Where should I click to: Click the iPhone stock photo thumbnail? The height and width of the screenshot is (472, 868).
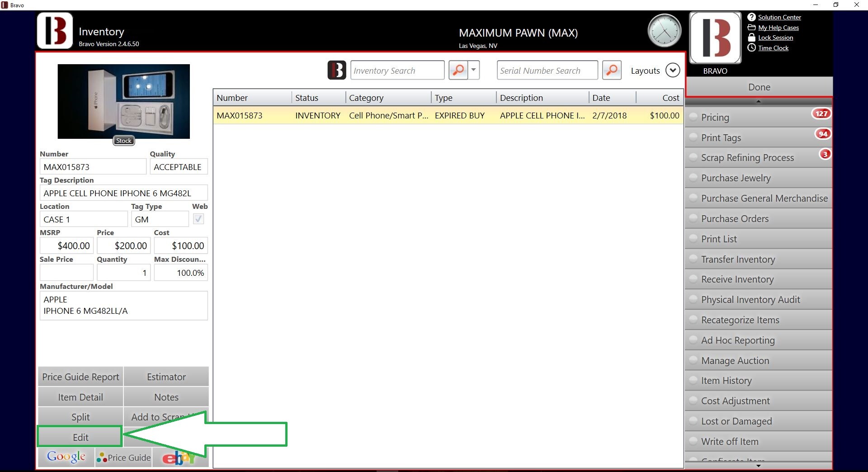tap(123, 101)
